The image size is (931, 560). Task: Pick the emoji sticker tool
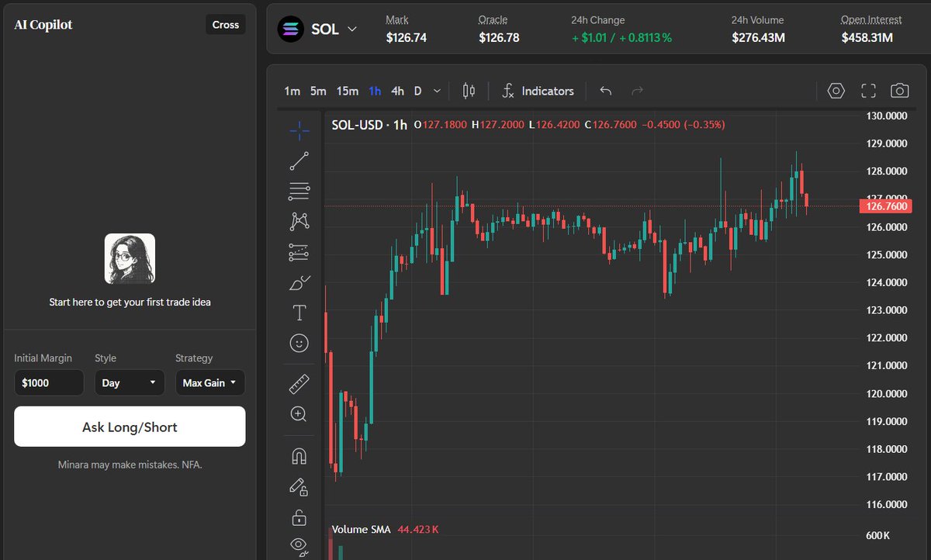pos(299,343)
